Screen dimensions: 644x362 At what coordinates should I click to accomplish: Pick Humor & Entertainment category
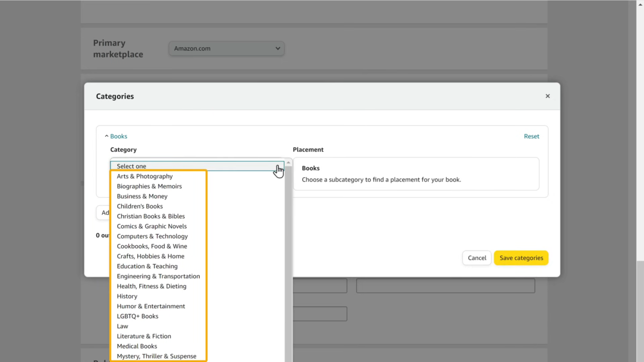point(197,306)
